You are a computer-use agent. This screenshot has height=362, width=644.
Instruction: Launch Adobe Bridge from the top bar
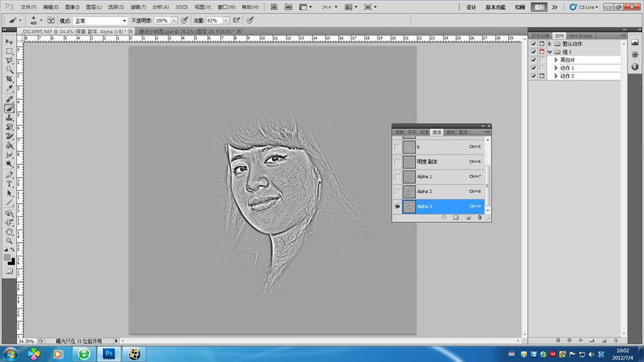coord(273,7)
